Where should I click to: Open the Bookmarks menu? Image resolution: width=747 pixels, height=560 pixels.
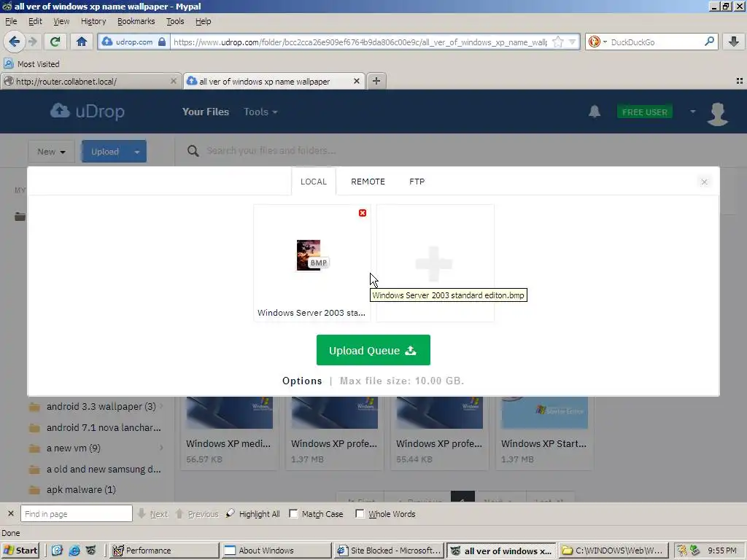(x=136, y=21)
